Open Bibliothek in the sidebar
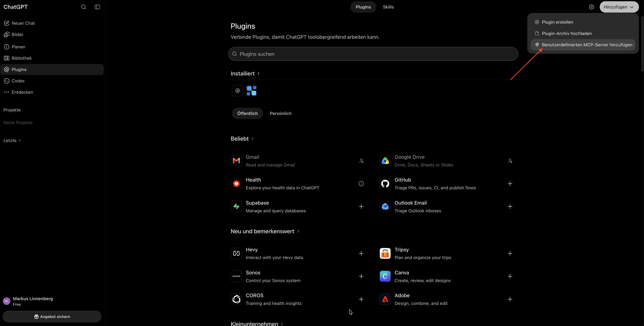 52,58
